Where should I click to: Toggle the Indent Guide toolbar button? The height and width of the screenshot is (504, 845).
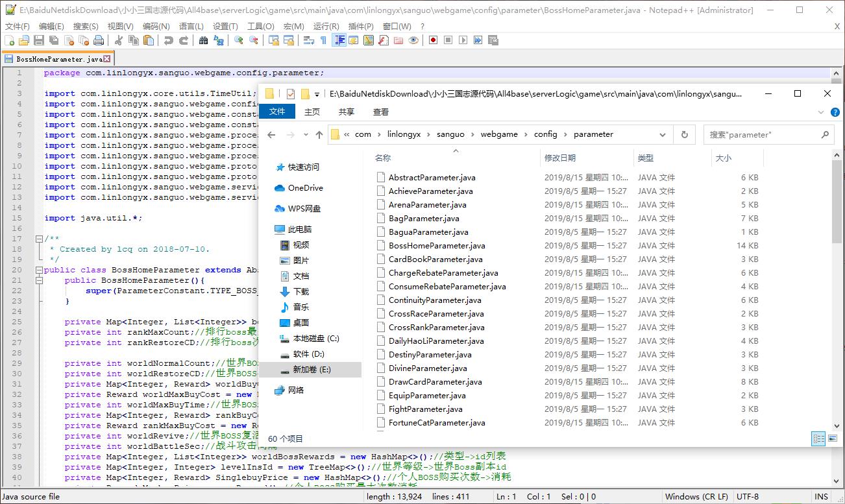339,40
